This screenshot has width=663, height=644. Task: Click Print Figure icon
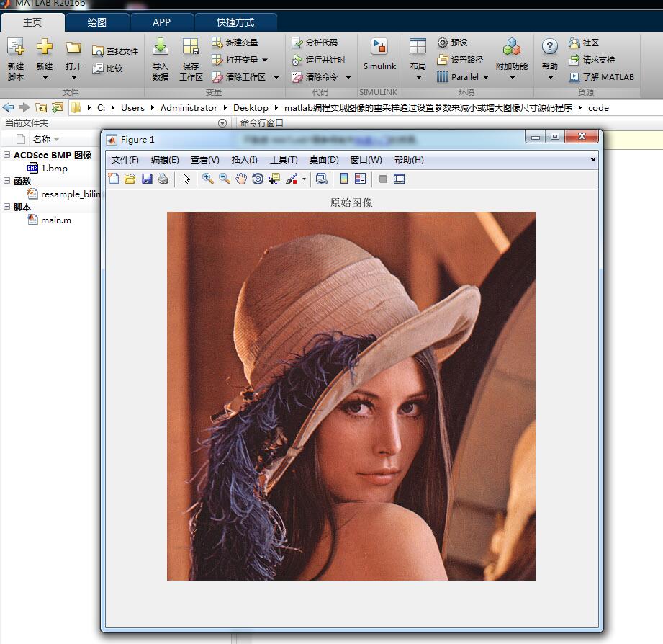[163, 179]
